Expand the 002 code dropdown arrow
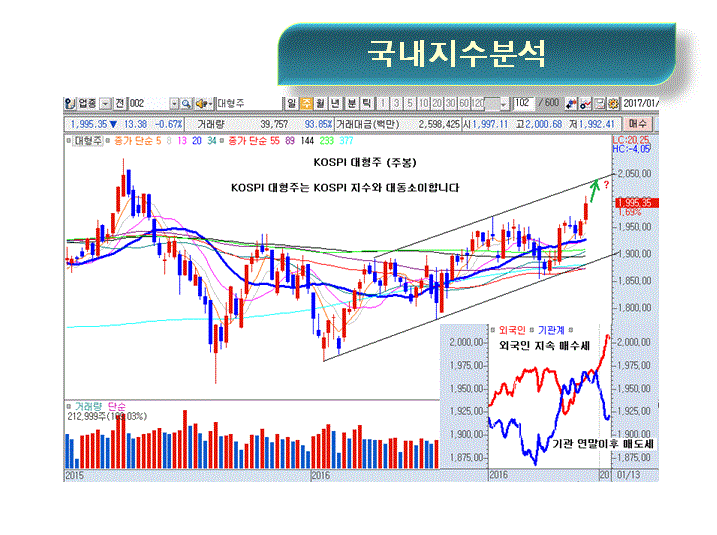Screen dimensions: 717x535 tap(174, 104)
